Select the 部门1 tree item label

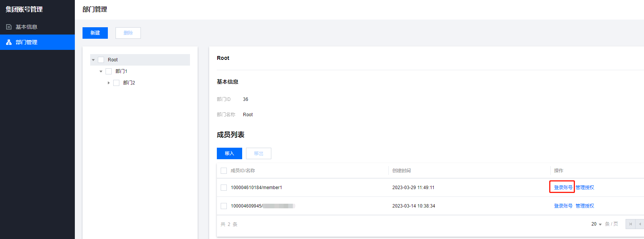[x=121, y=71]
